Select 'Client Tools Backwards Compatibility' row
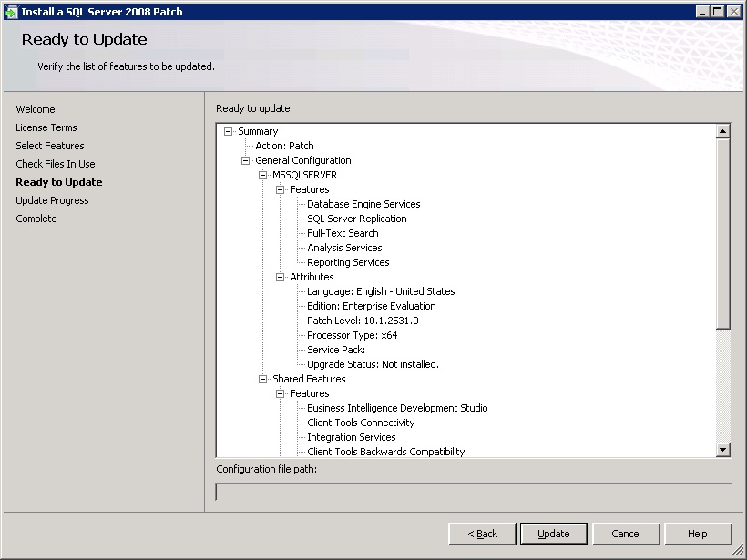747x560 pixels. click(x=386, y=452)
